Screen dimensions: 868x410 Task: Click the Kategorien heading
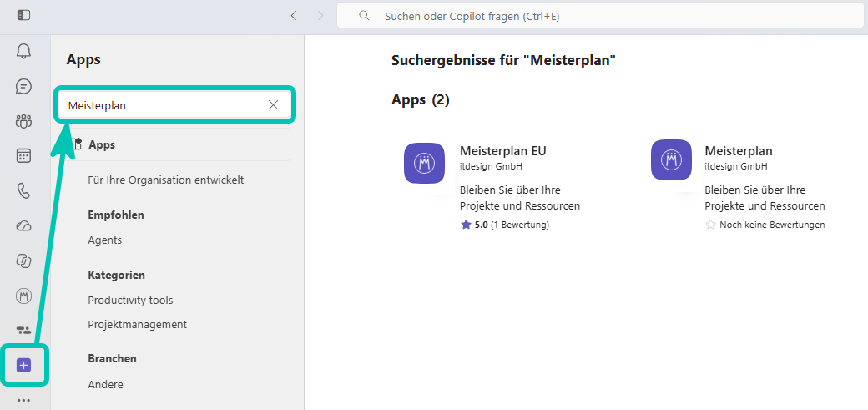[x=117, y=275]
